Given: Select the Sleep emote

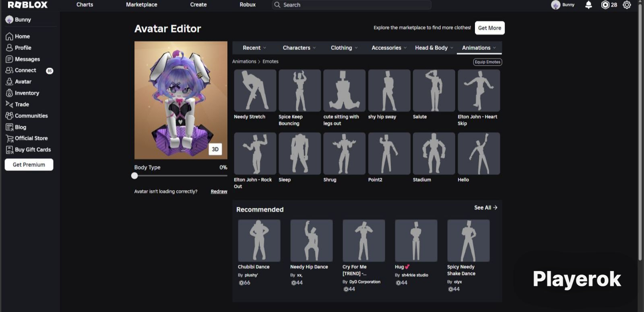Looking at the screenshot, I should [300, 154].
